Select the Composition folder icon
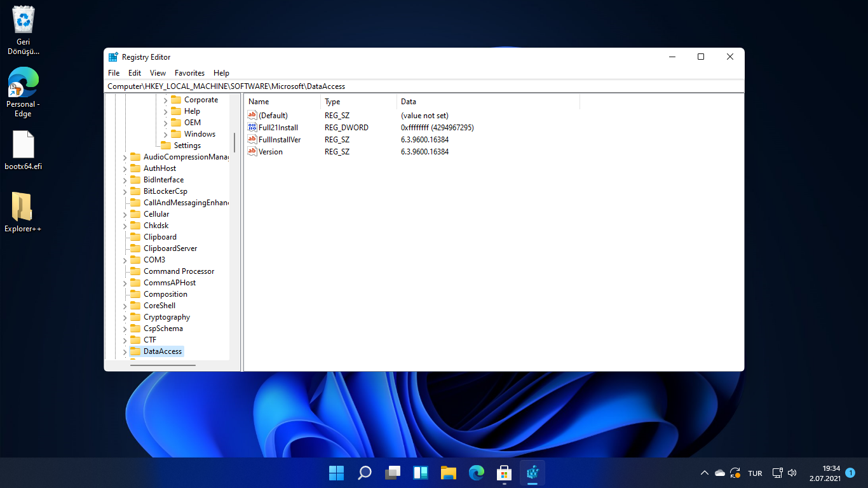The height and width of the screenshot is (488, 868). [135, 294]
